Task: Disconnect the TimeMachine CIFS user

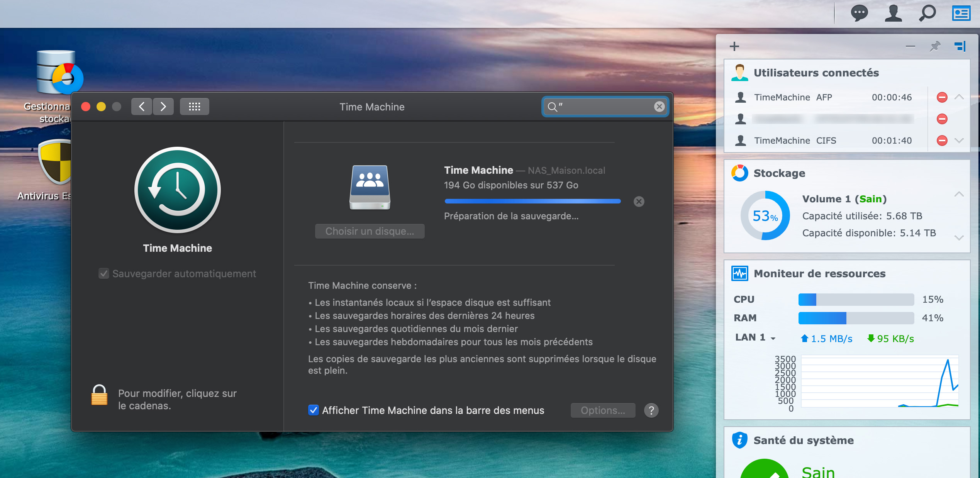Action: point(942,141)
